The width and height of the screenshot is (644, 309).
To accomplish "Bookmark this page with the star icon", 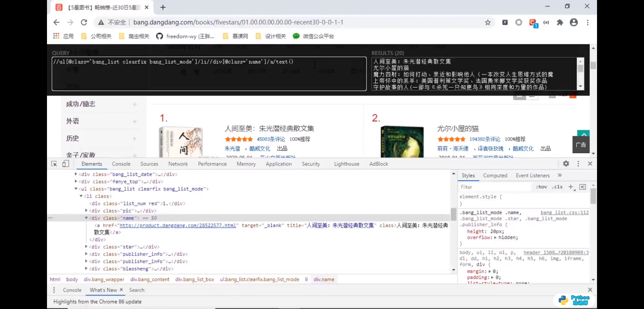I will click(x=488, y=22).
